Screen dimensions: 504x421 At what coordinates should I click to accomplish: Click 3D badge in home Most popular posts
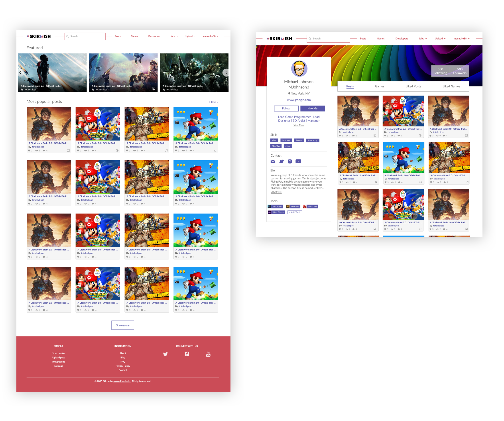[215, 151]
